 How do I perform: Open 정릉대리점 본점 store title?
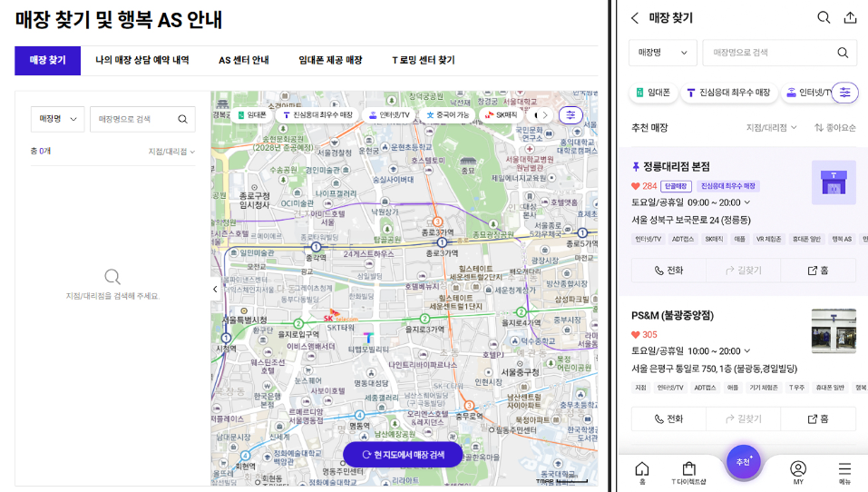[x=676, y=166]
